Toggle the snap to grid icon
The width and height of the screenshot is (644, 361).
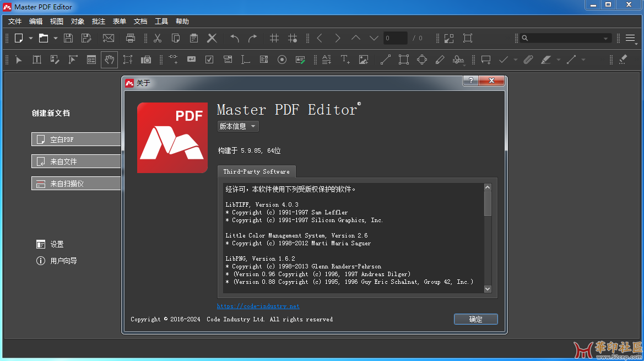293,38
